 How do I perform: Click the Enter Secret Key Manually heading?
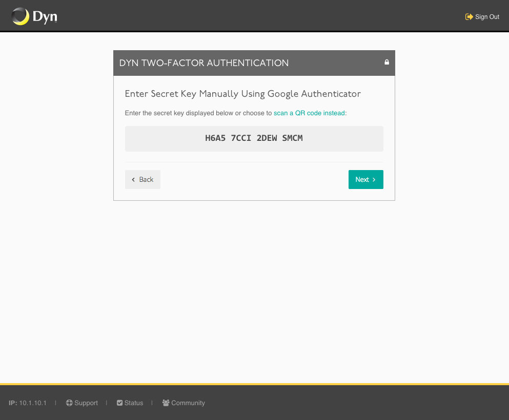242,94
